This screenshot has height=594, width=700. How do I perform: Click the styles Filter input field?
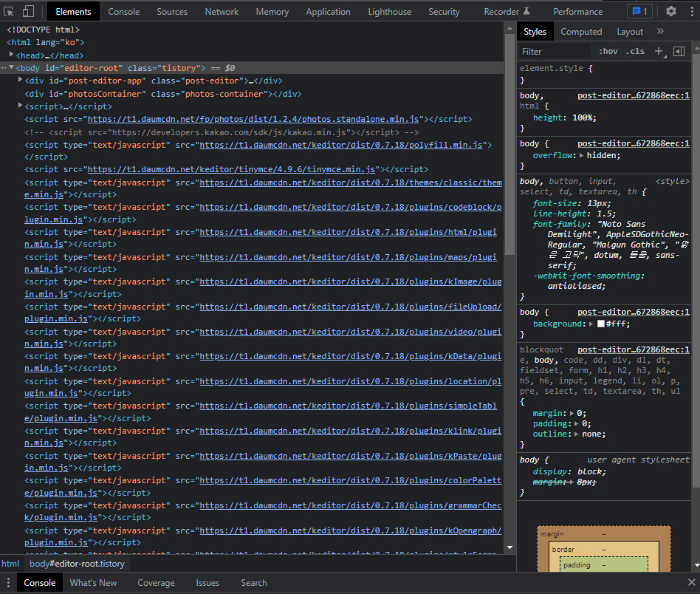(x=555, y=52)
